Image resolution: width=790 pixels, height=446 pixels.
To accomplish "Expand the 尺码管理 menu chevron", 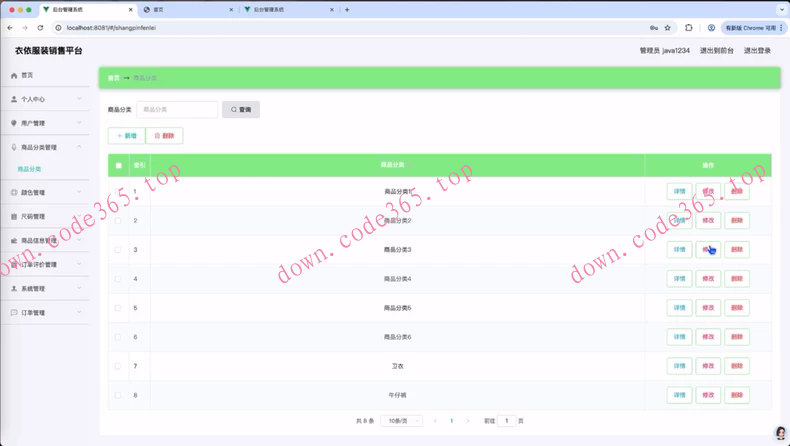I will [x=79, y=216].
